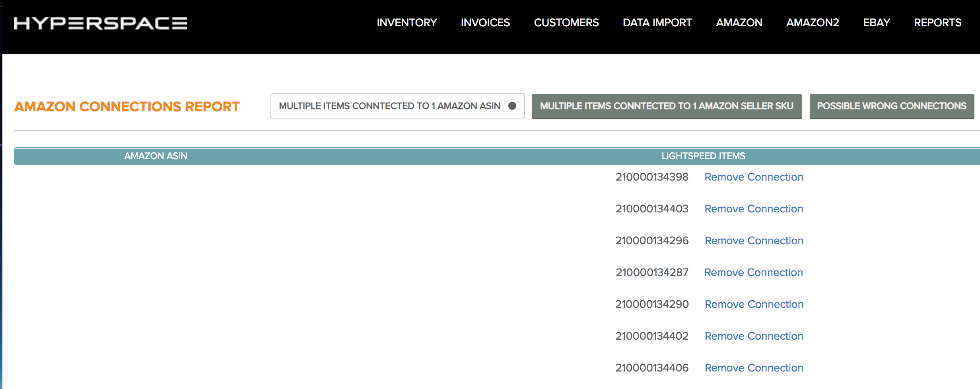This screenshot has width=980, height=389.
Task: Remove connection for item 210000134402
Action: (x=754, y=336)
